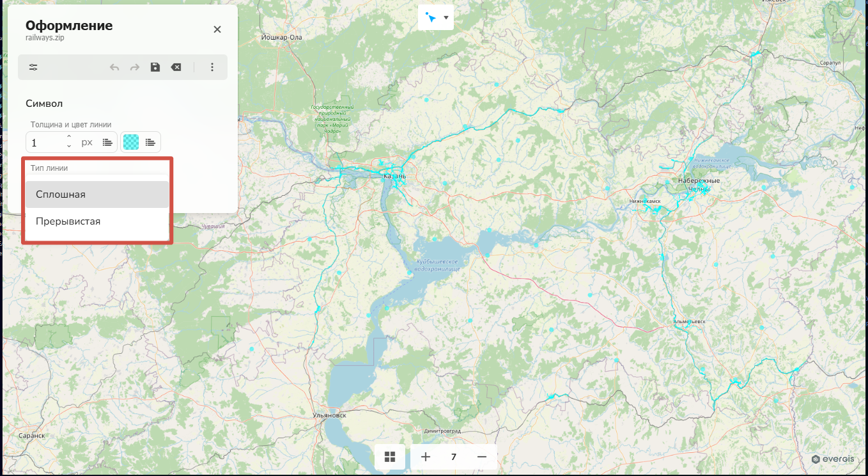The width and height of the screenshot is (868, 476).
Task: Click the Саранск city label
Action: 31,434
